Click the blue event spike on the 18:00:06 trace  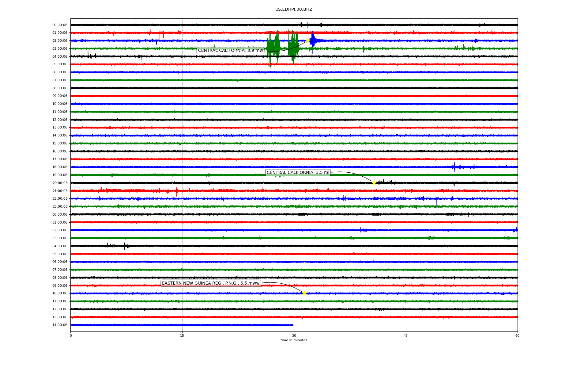(x=454, y=167)
